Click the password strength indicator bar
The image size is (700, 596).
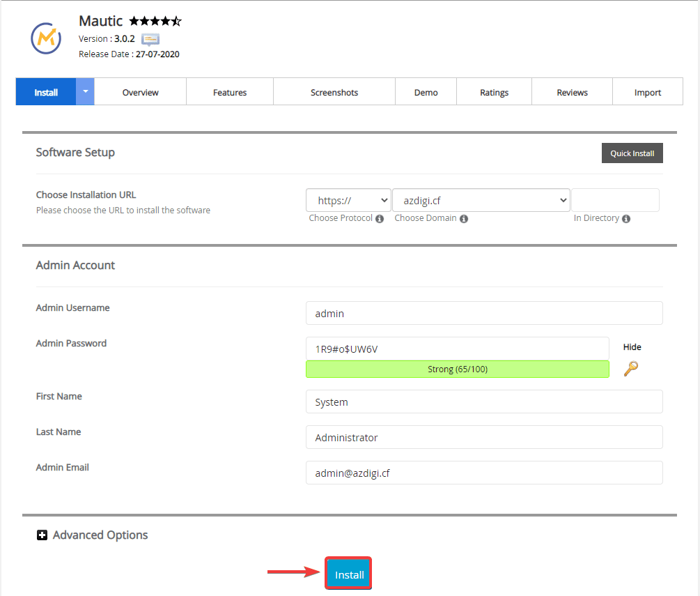tap(457, 369)
